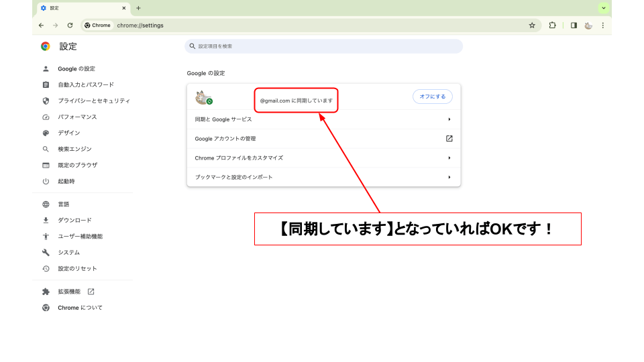Expand 同期と Google サービス row
Viewport: 644px width, 362px height.
point(449,119)
